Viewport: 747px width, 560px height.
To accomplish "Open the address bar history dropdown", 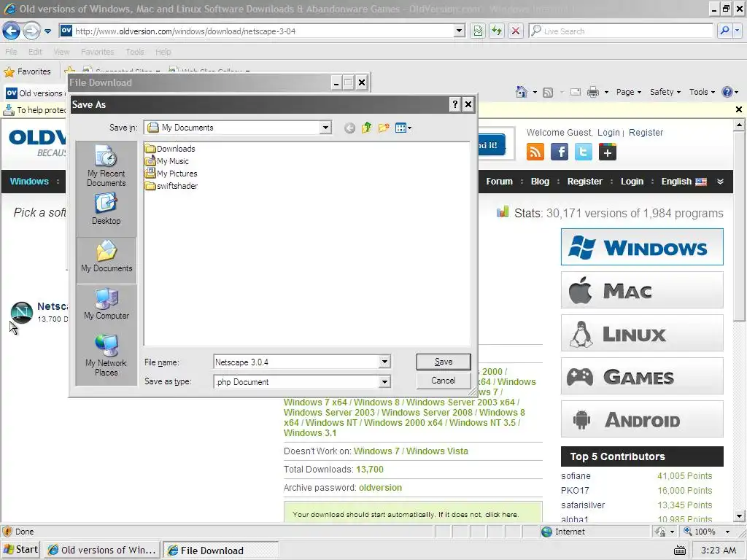I will click(x=459, y=31).
